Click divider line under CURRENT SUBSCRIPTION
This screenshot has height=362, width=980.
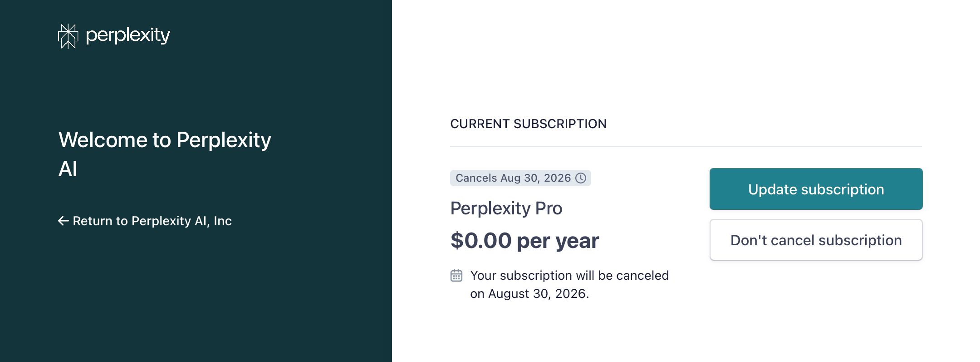point(686,147)
